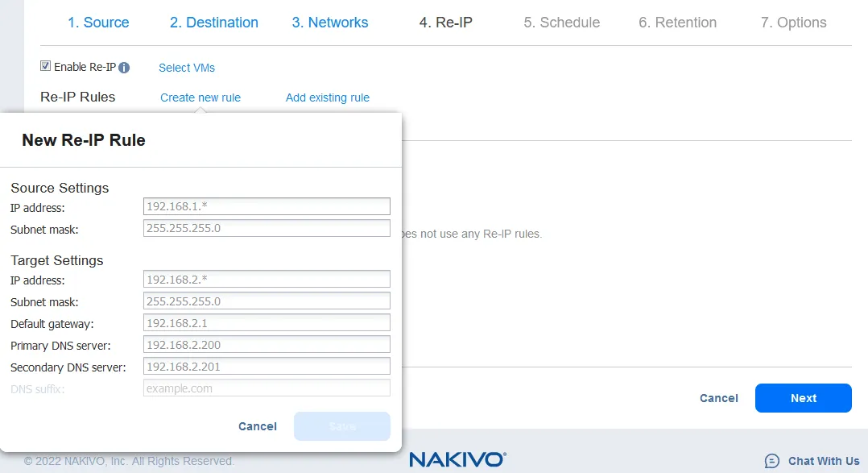Image resolution: width=868 pixels, height=473 pixels.
Task: Select the Secondary DNS server field
Action: (x=267, y=367)
